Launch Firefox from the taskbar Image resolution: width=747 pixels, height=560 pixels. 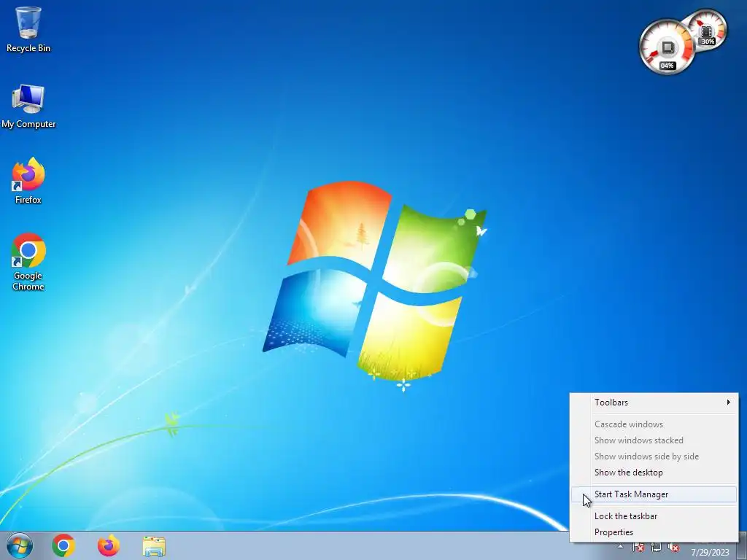[x=109, y=545]
